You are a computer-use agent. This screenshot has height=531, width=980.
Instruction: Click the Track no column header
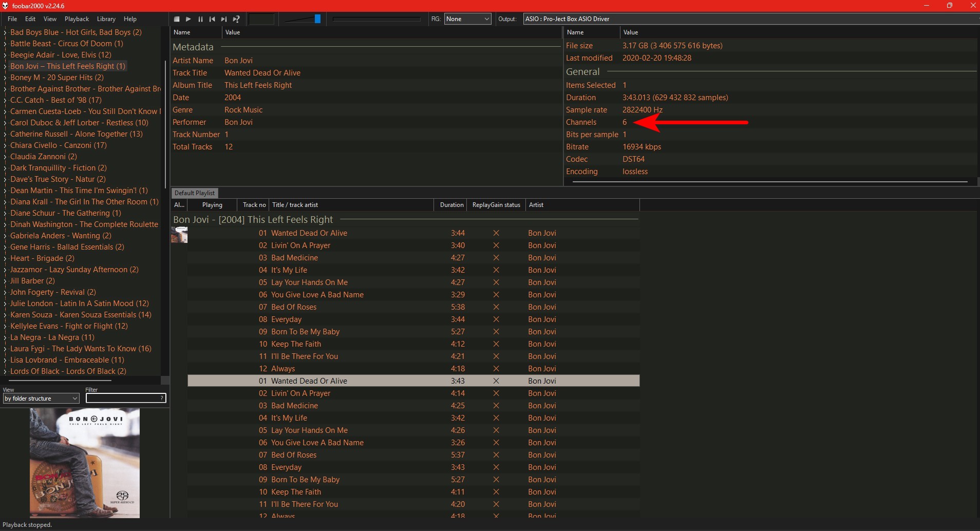pyautogui.click(x=254, y=205)
